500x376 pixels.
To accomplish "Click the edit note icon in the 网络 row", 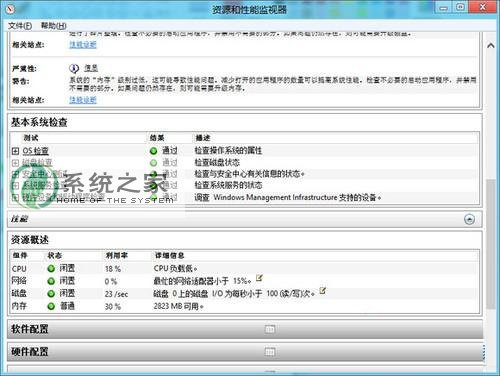I will 259,278.
